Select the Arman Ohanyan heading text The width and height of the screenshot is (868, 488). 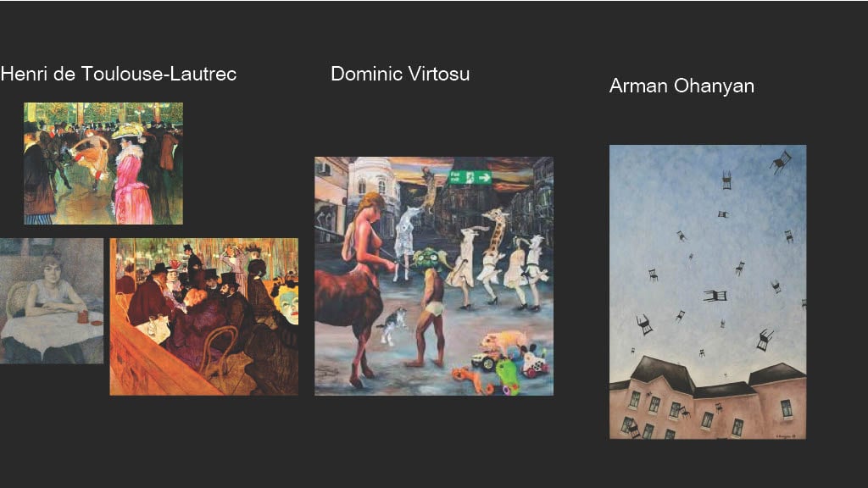pyautogui.click(x=682, y=86)
